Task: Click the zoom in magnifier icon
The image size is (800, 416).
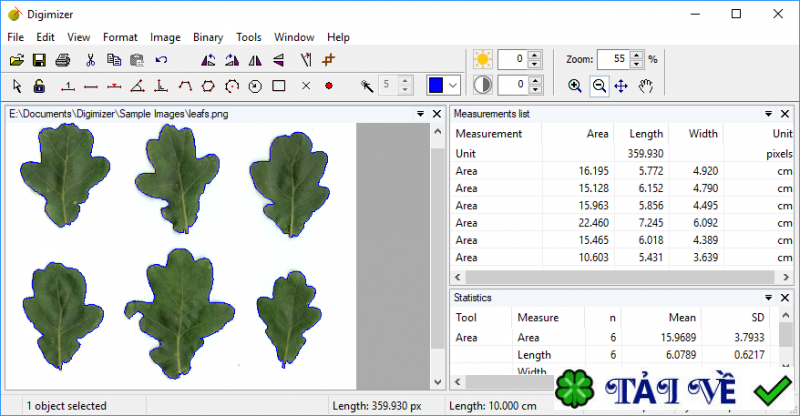Action: coord(575,86)
